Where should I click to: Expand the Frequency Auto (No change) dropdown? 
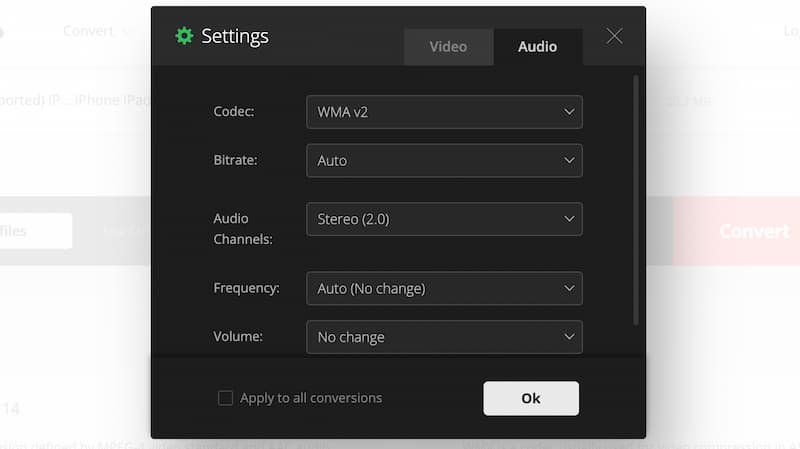(x=443, y=288)
